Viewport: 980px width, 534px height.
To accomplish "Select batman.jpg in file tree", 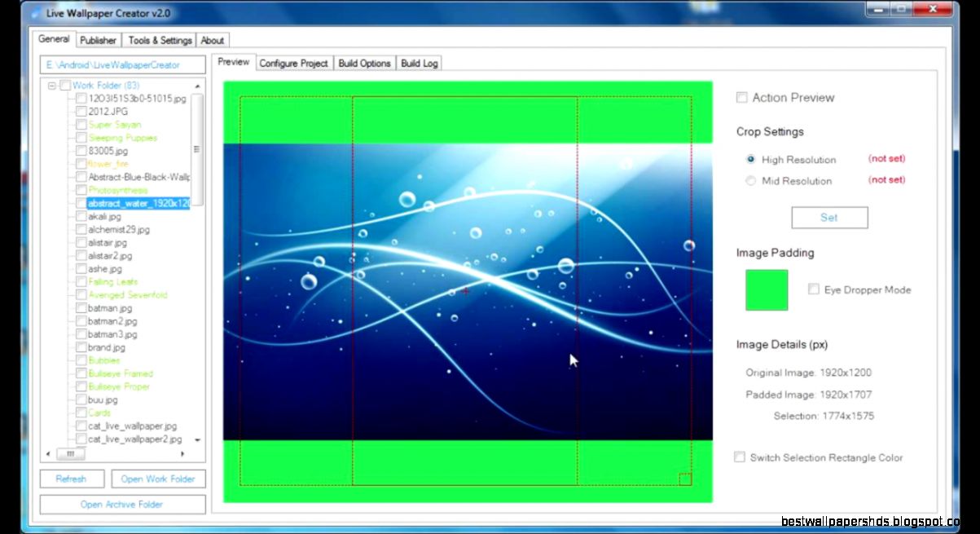I will (x=110, y=308).
